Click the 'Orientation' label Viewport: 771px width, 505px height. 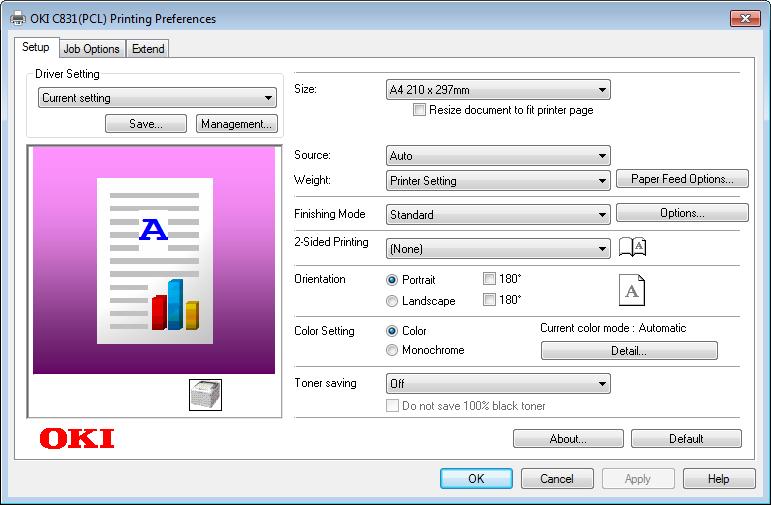point(320,279)
